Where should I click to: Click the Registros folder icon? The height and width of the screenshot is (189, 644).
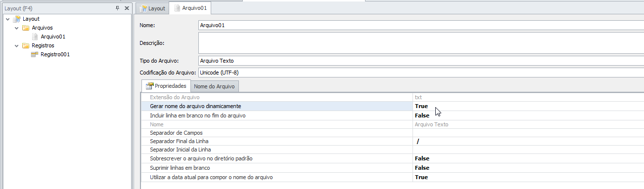[26, 45]
